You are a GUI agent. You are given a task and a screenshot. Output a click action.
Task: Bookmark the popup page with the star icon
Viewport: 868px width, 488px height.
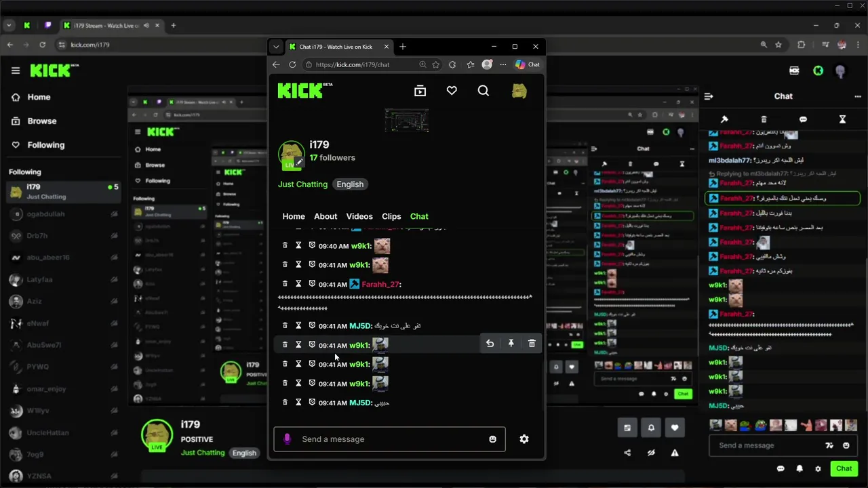click(436, 64)
